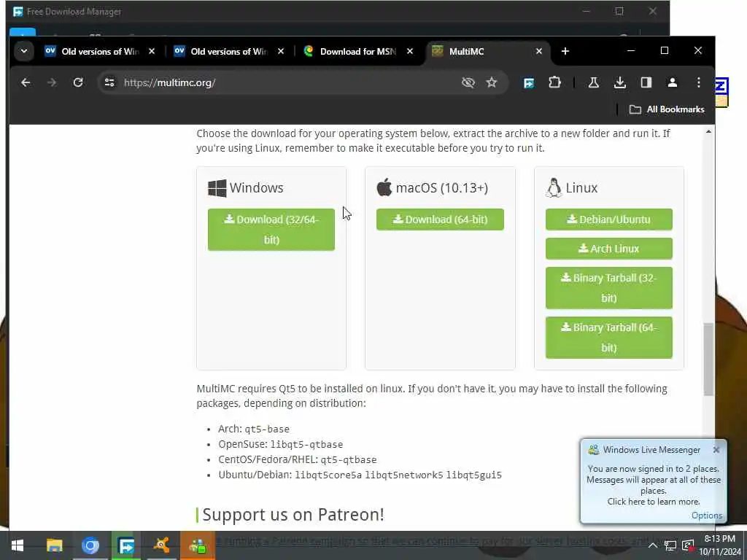Image resolution: width=747 pixels, height=560 pixels.
Task: Download Binary Tarball (64-bit)
Action: [x=609, y=338]
